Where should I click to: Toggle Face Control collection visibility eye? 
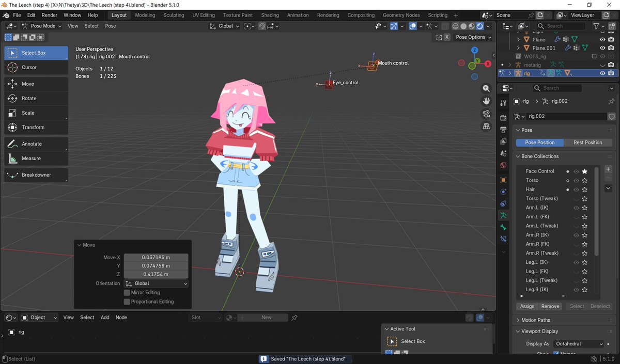pos(576,171)
